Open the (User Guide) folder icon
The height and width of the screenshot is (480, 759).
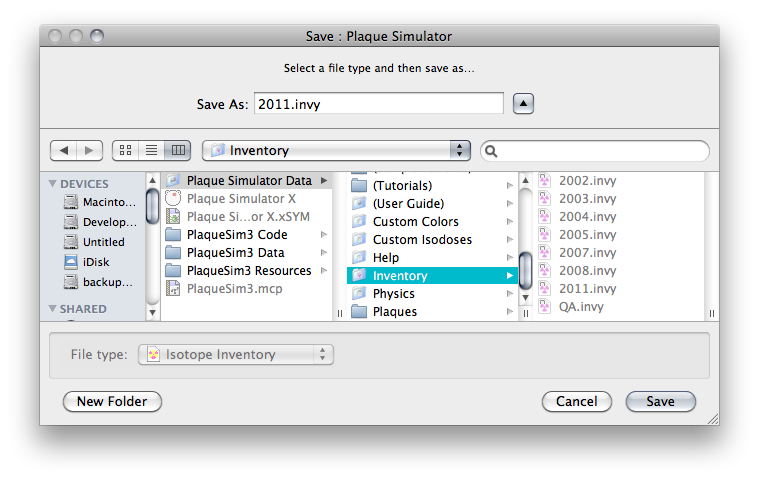(x=359, y=203)
